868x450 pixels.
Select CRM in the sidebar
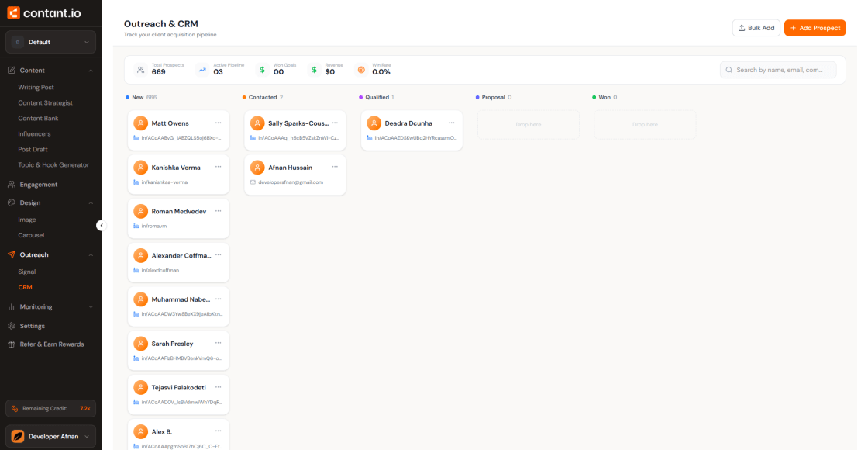click(25, 287)
